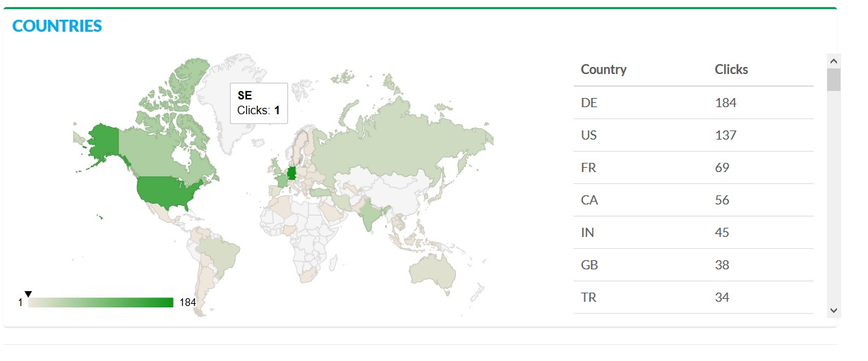Choose the FR row in country table

693,168
